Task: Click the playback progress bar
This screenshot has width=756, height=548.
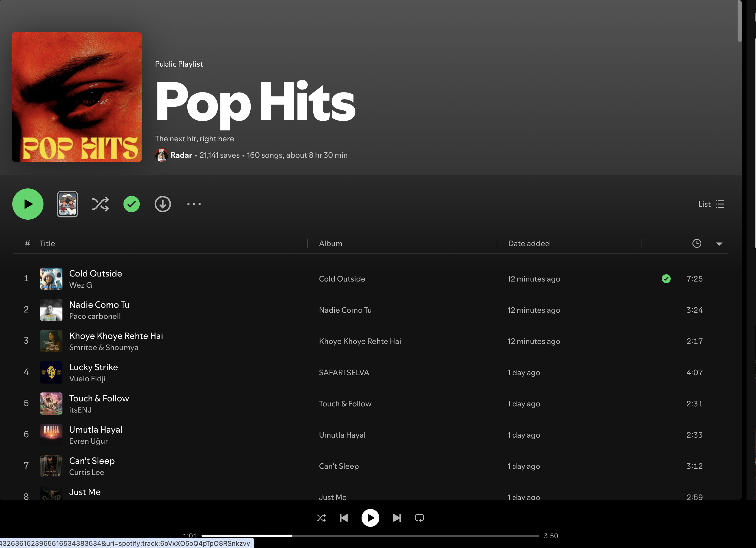Action: (x=370, y=536)
